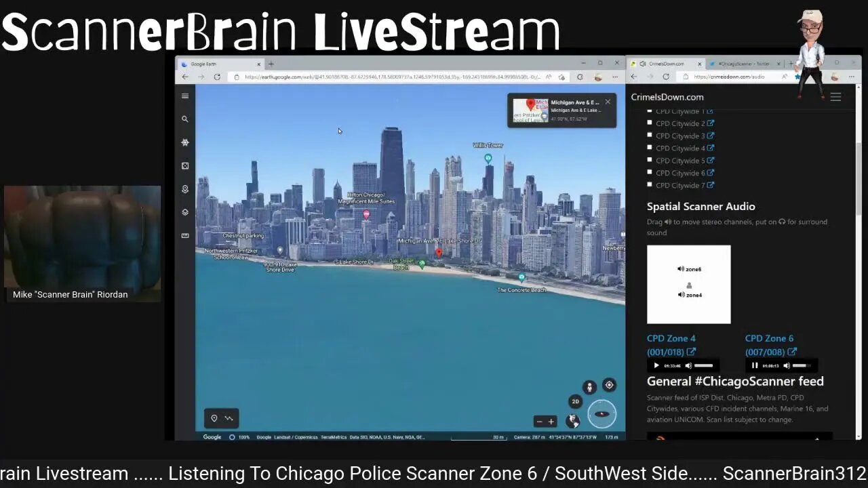The image size is (868, 488).
Task: Go back in the CrimeIsDown browser window
Action: point(634,77)
